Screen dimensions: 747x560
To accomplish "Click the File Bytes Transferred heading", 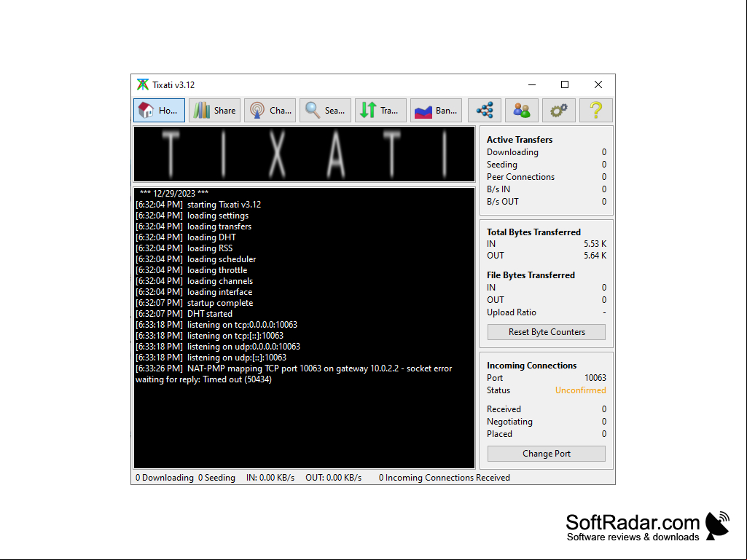I will point(531,275).
